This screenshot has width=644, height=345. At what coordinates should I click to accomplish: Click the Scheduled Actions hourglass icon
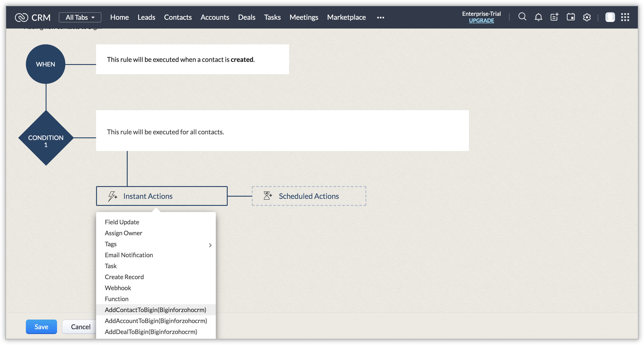click(268, 196)
